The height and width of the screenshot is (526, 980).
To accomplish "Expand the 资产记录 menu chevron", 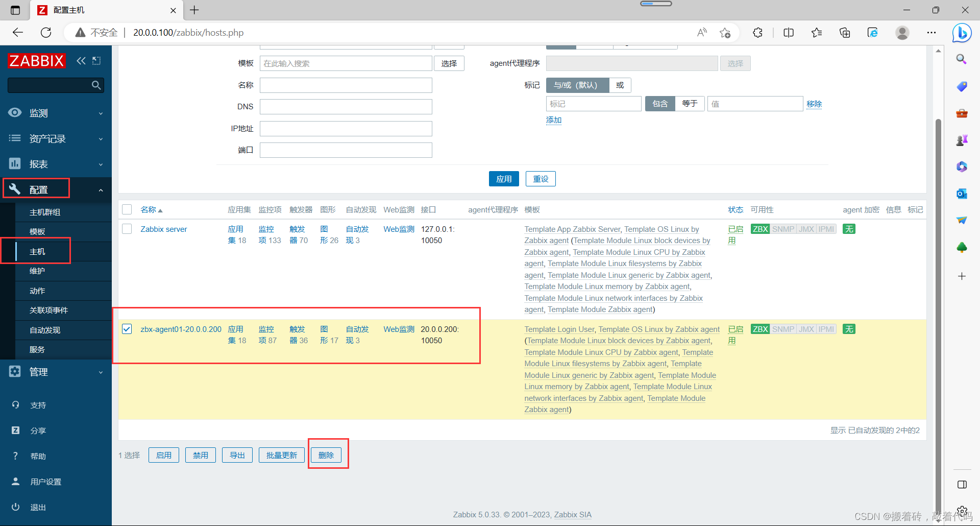I will (101, 139).
